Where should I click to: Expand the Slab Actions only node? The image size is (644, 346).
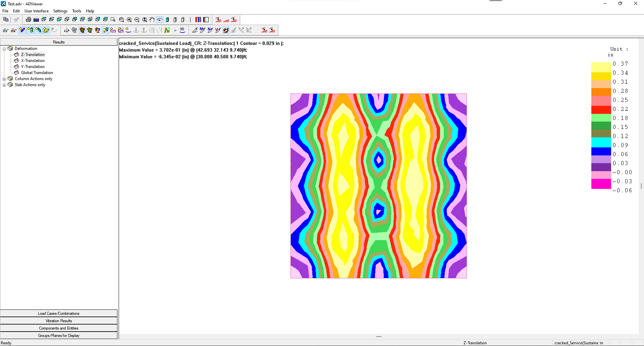(x=4, y=85)
